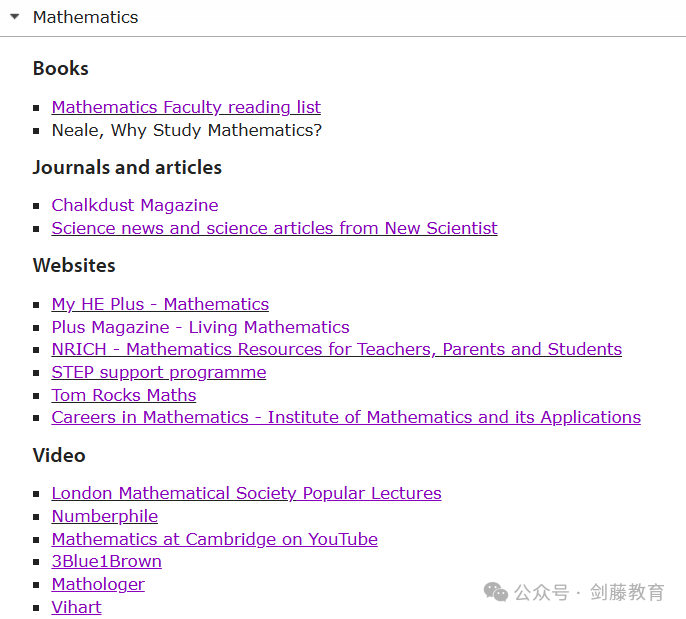Visit the Tom Rocks Maths link

[x=124, y=395]
